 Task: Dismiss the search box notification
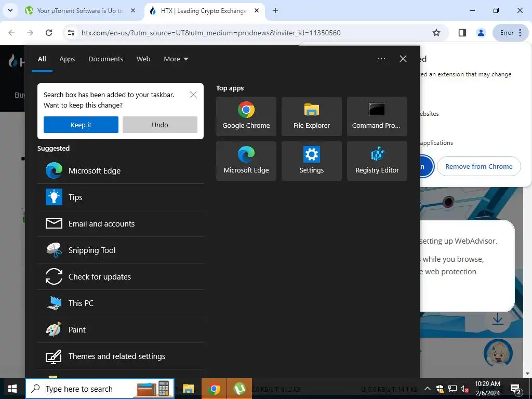tap(193, 95)
